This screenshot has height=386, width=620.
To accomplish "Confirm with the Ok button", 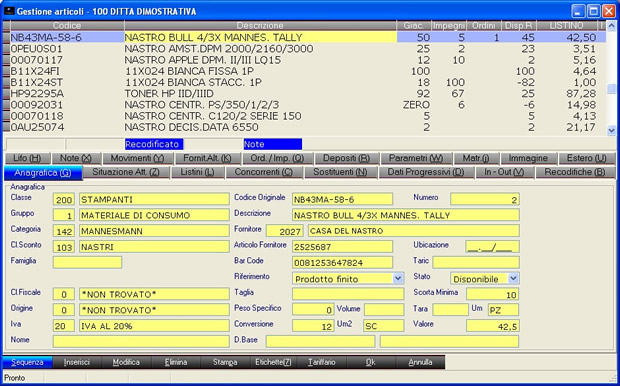I will point(370,362).
